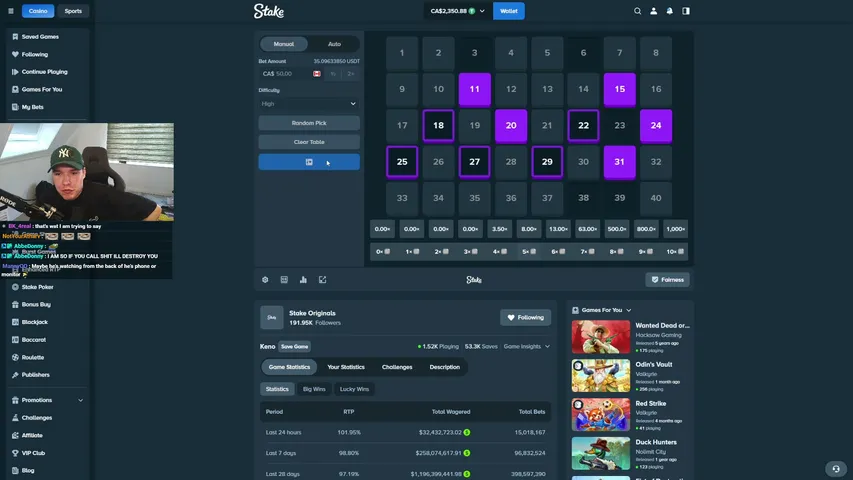This screenshot has height=480, width=853.
Task: Switch to Sports tab
Action: 73,11
